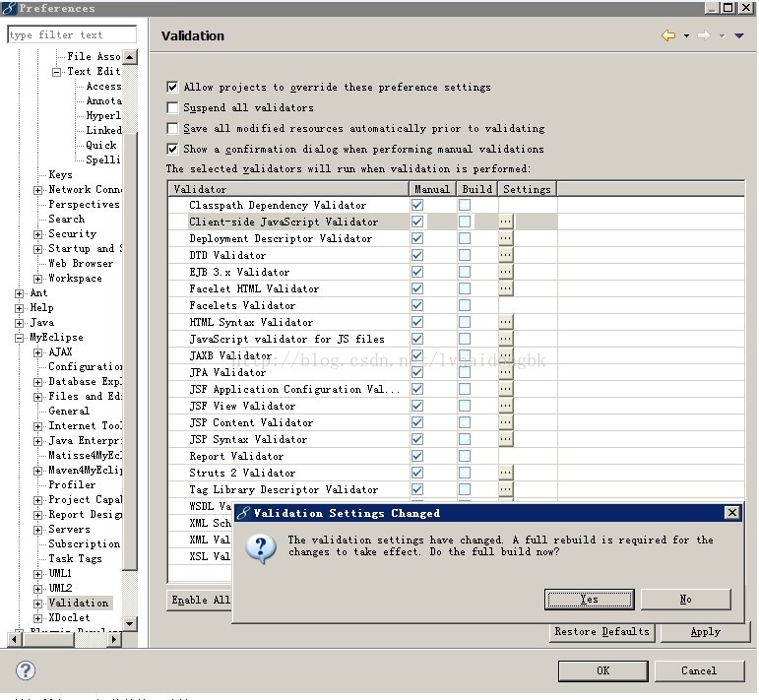Uncheck Manual for JSP Syntax Validator
Viewport: 759px width, 700px height.
pyautogui.click(x=417, y=439)
